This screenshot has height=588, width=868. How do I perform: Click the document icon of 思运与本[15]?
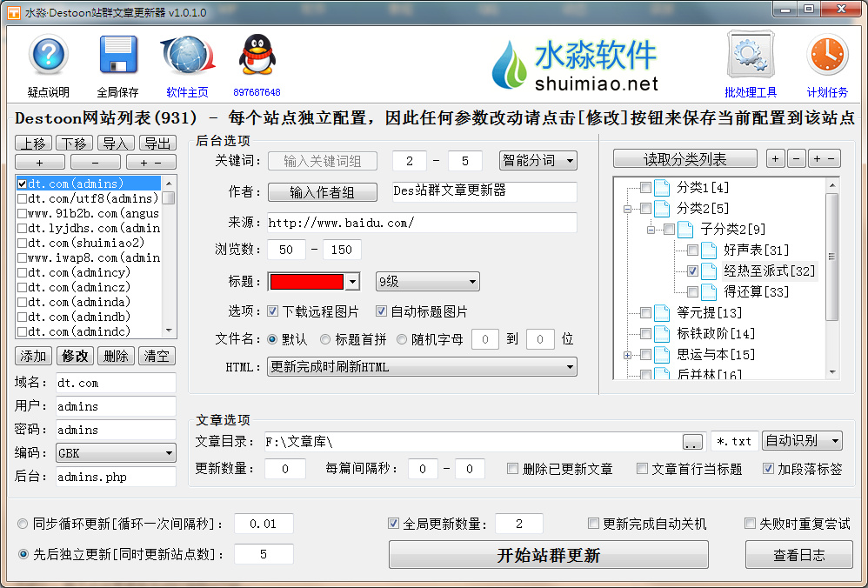662,355
